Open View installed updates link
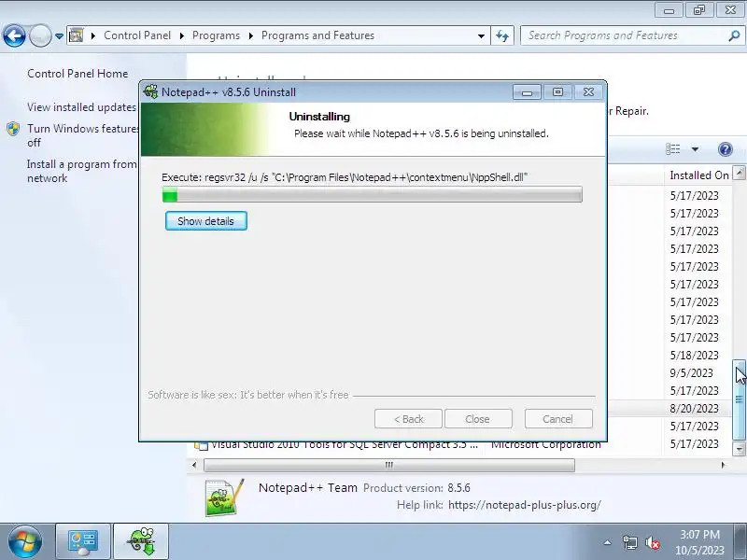The height and width of the screenshot is (560, 747). click(x=81, y=107)
